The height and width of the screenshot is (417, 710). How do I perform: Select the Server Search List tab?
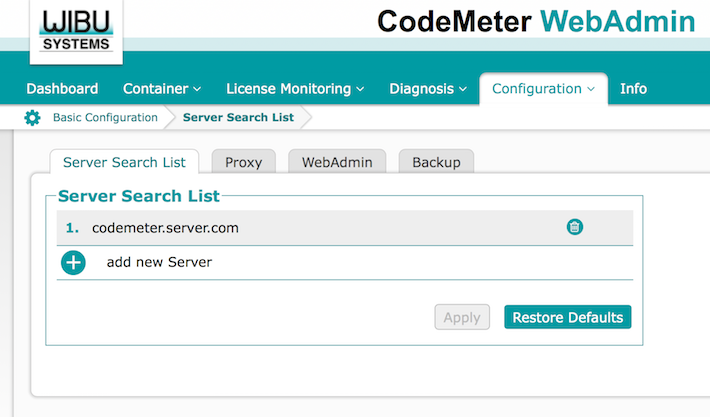tap(124, 162)
